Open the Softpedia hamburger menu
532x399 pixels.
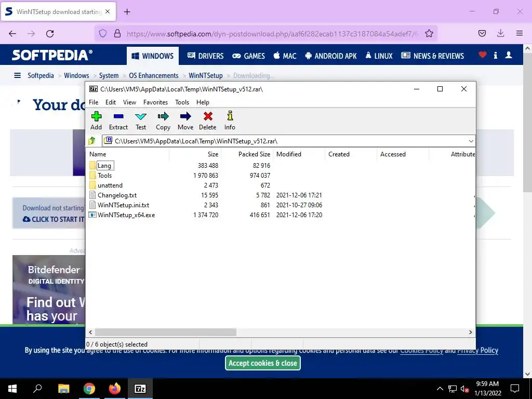point(17,75)
